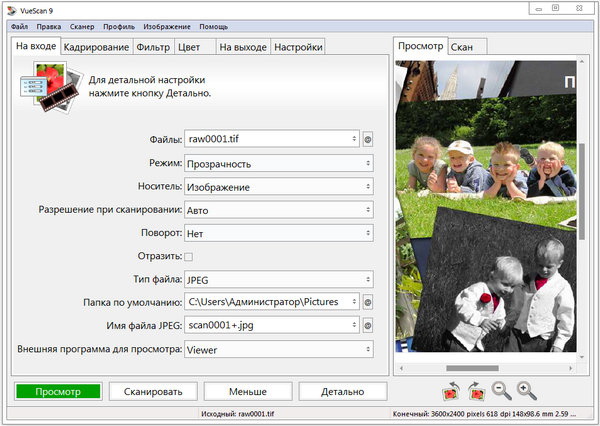This screenshot has height=426, width=600.
Task: Switch to the Кадрирование tab
Action: (96, 47)
